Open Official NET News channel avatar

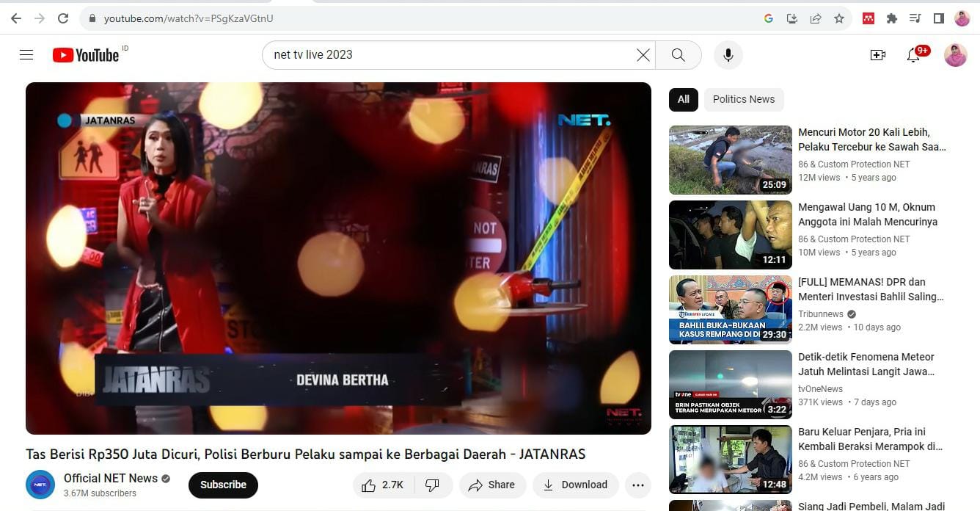pyautogui.click(x=40, y=485)
